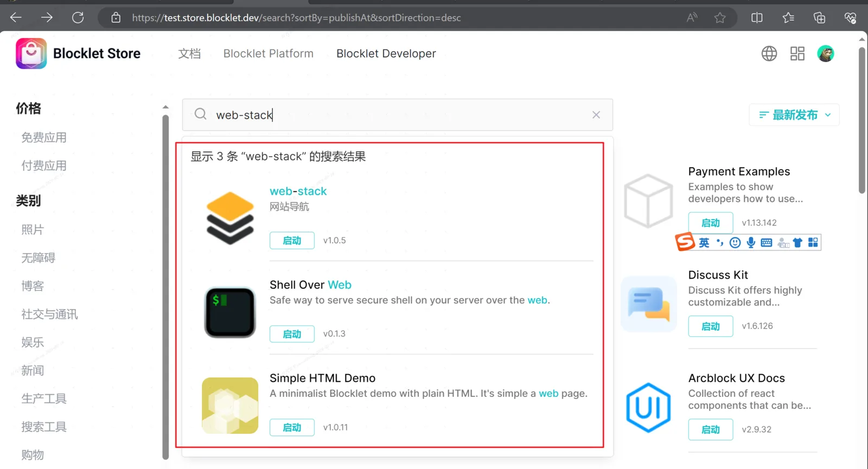Click the Discuss Kit chat bubble icon
The height and width of the screenshot is (469, 868).
pyautogui.click(x=649, y=304)
